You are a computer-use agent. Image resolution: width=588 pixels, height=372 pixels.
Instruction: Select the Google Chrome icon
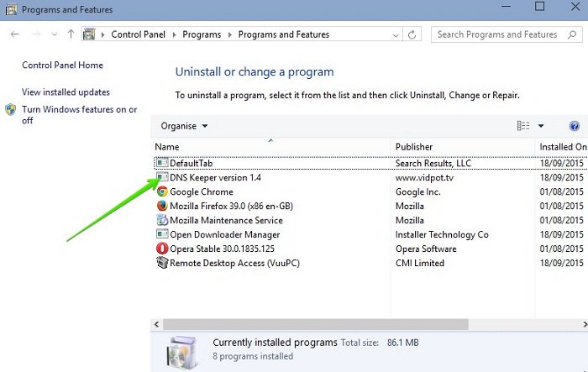162,191
